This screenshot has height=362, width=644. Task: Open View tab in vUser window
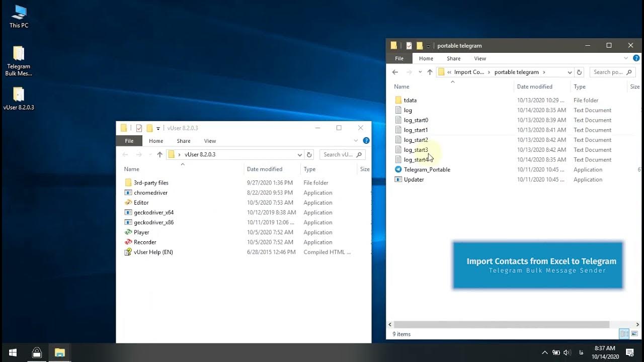210,141
